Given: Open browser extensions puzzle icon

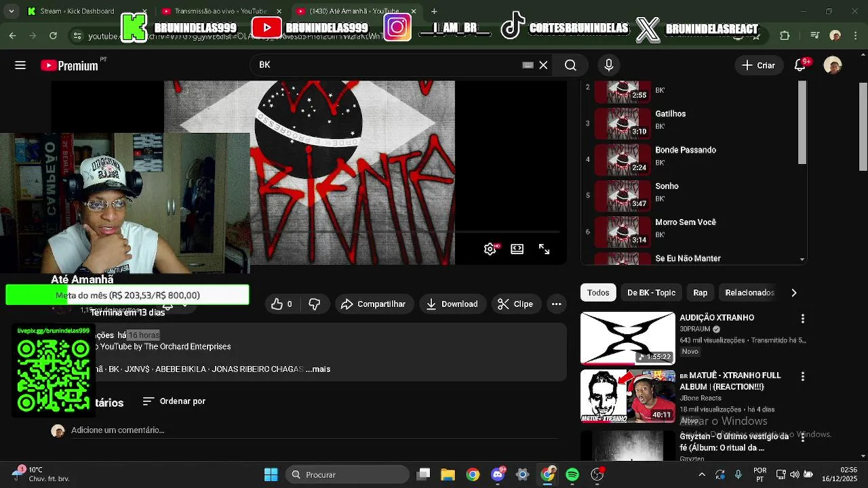Looking at the screenshot, I should (x=785, y=35).
